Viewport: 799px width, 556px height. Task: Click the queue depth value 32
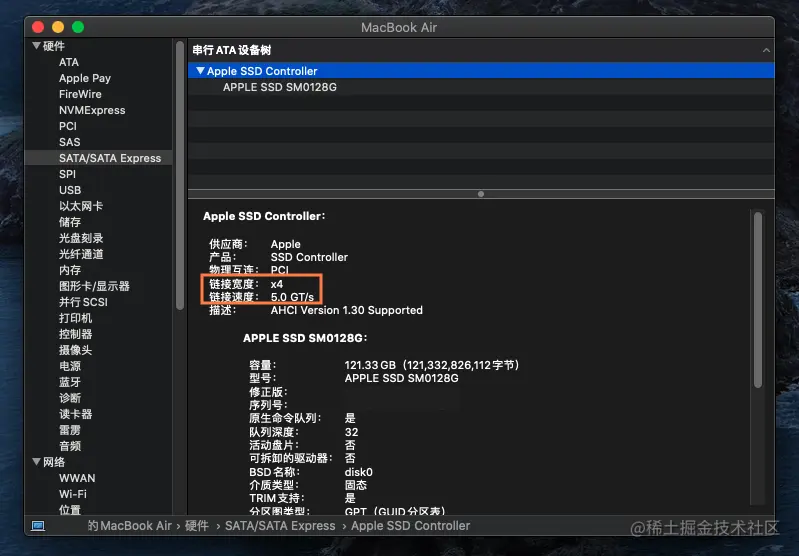[x=352, y=432]
